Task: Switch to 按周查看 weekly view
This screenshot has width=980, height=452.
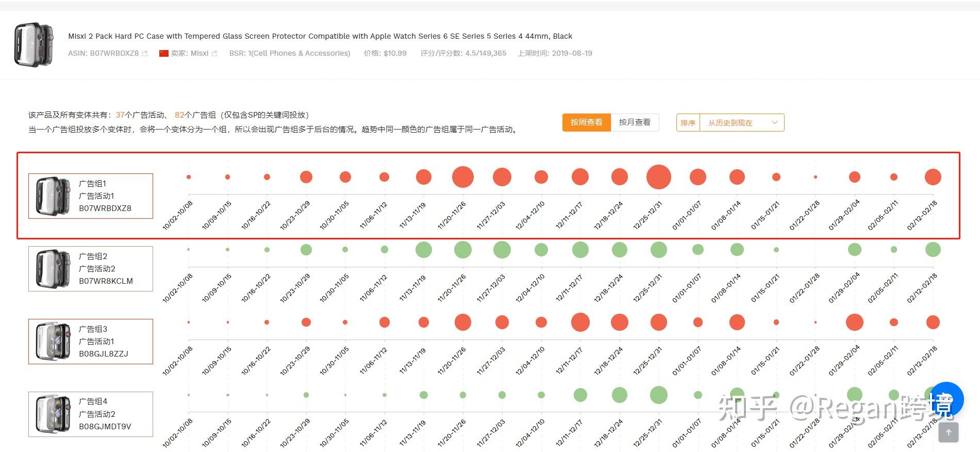Action: point(587,122)
